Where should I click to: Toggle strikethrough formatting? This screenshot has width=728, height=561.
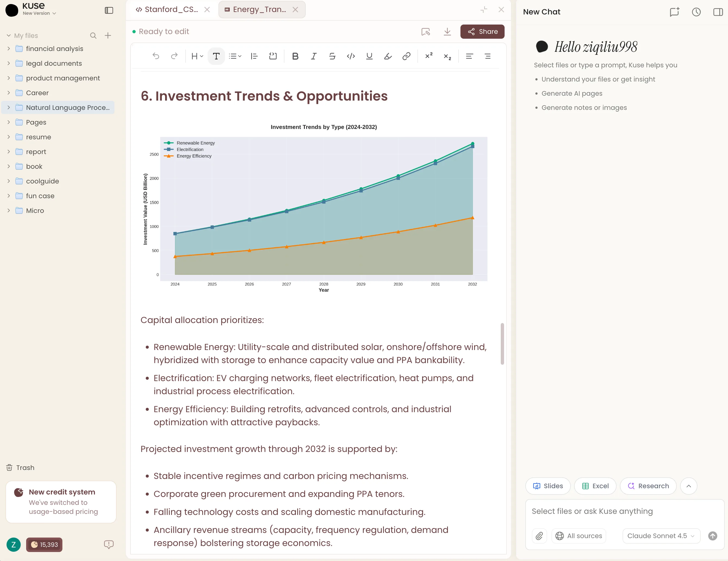[332, 56]
